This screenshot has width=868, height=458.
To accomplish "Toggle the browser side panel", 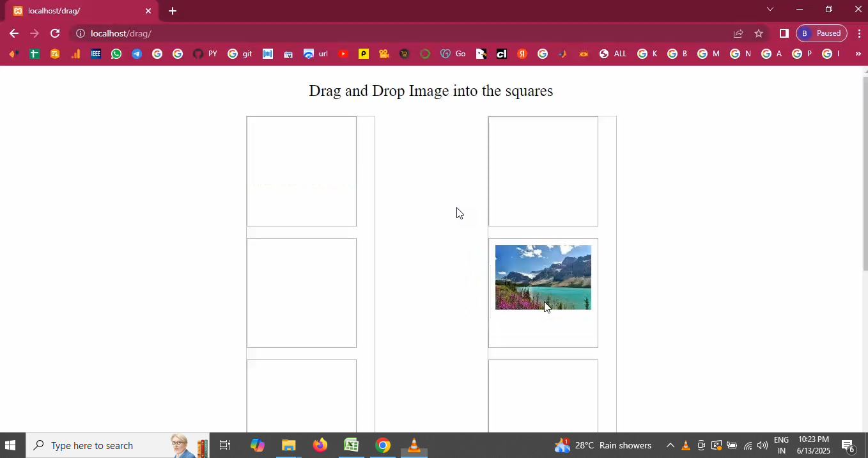I will point(784,33).
